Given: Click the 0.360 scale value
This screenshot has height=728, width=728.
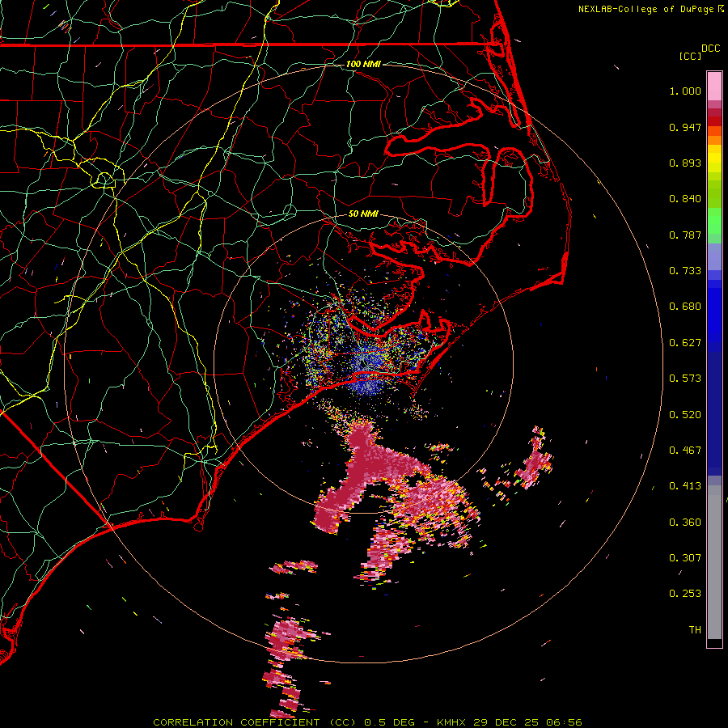Looking at the screenshot, I should coord(685,523).
